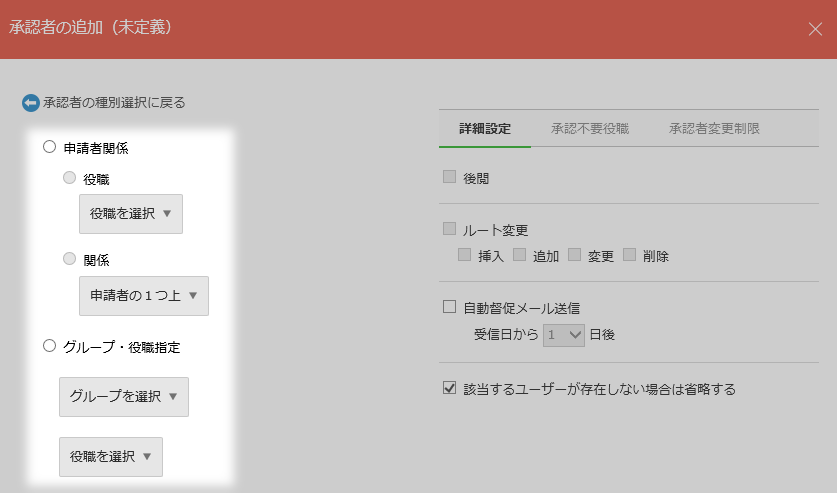Choose the 関係 radio option
The height and width of the screenshot is (493, 837).
click(69, 259)
